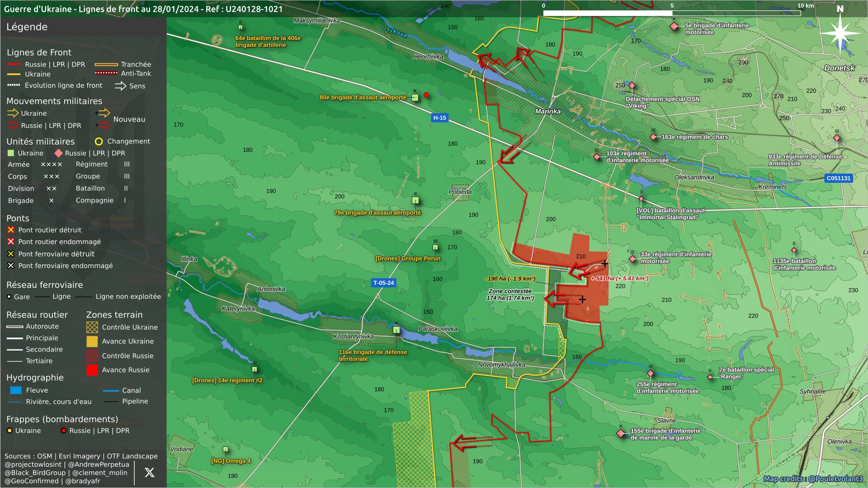The height and width of the screenshot is (488, 868).
Task: Click the @bradyafr source handle
Action: (83, 481)
